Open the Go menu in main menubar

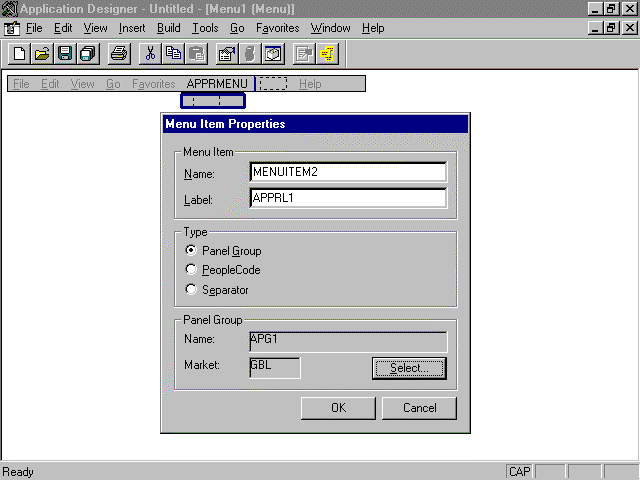[x=237, y=28]
